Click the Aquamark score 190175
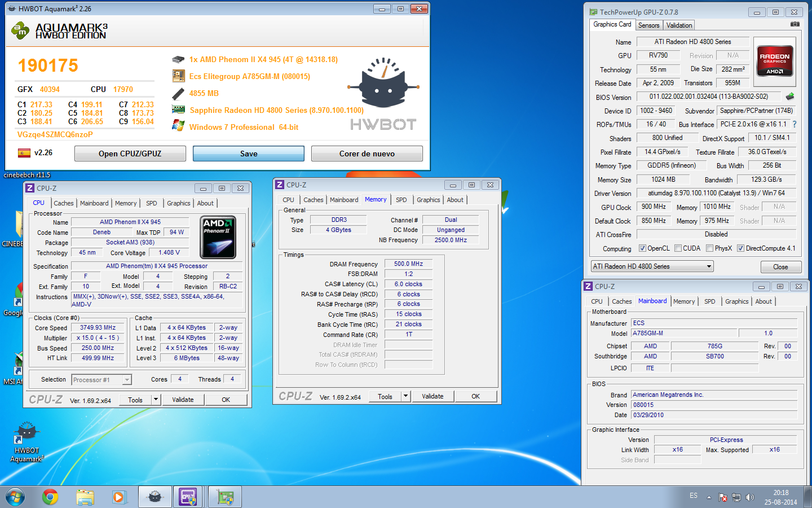Screen dimensions: 812x508 pyautogui.click(x=48, y=65)
